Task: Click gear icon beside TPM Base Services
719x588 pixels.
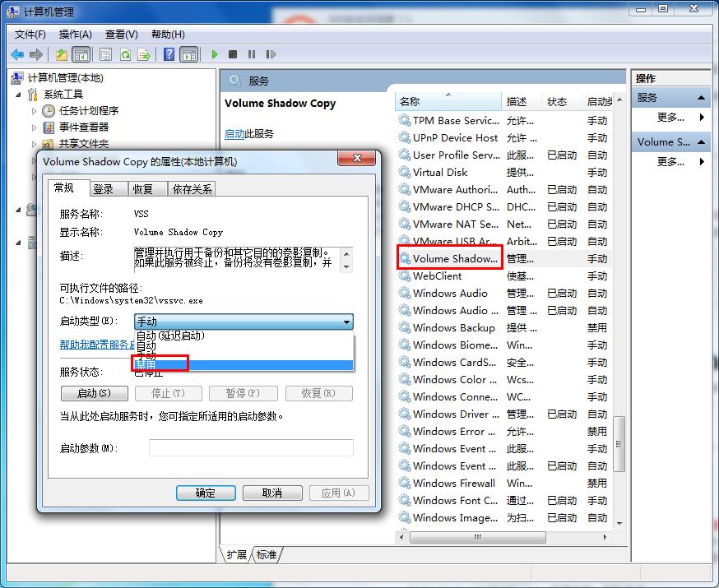Action: (405, 121)
